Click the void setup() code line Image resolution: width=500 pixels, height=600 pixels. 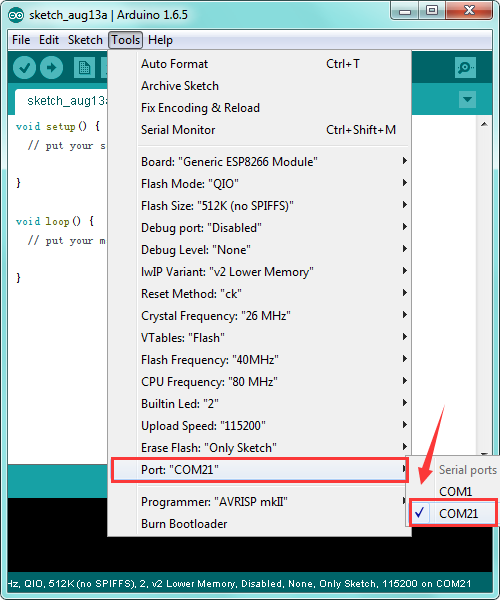58,126
